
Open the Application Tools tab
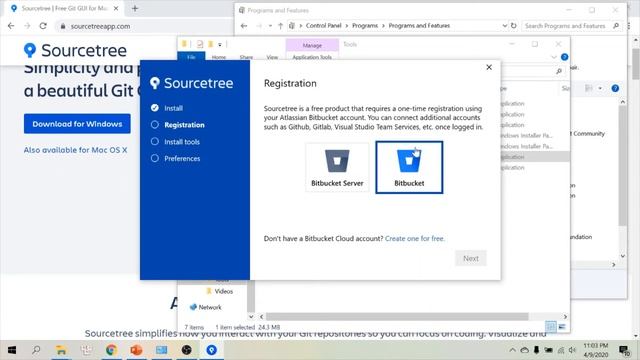point(312,57)
